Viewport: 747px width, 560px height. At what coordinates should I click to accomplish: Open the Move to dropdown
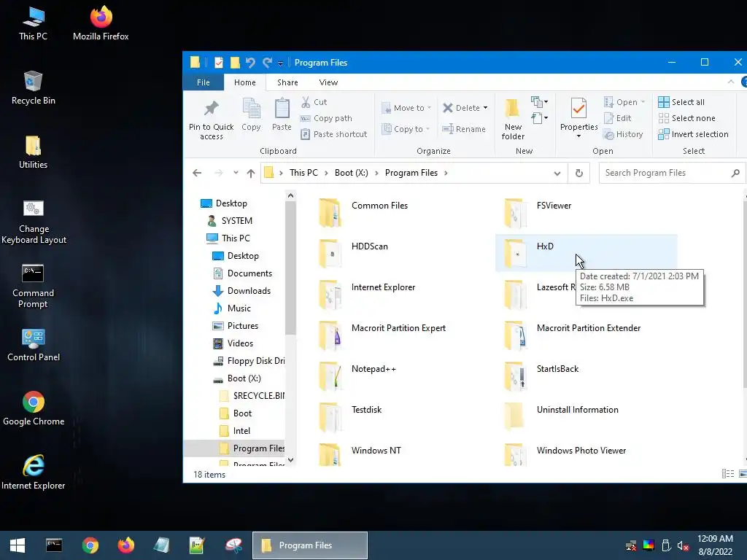click(406, 108)
